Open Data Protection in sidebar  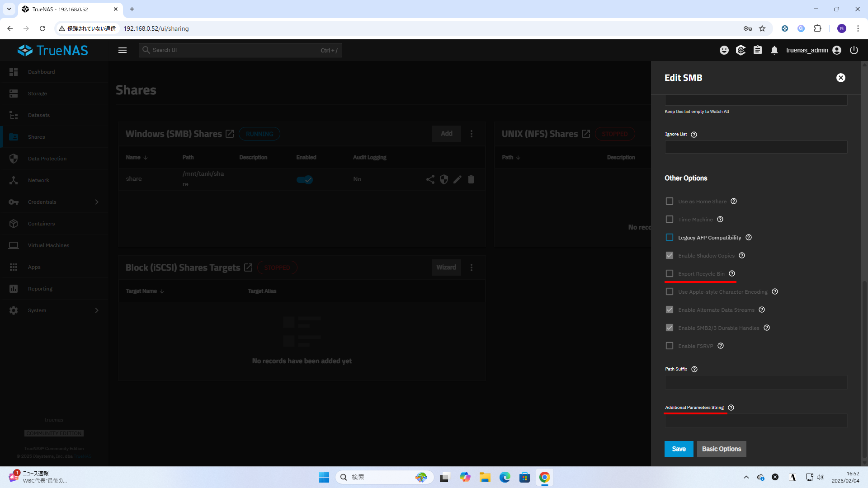(47, 159)
